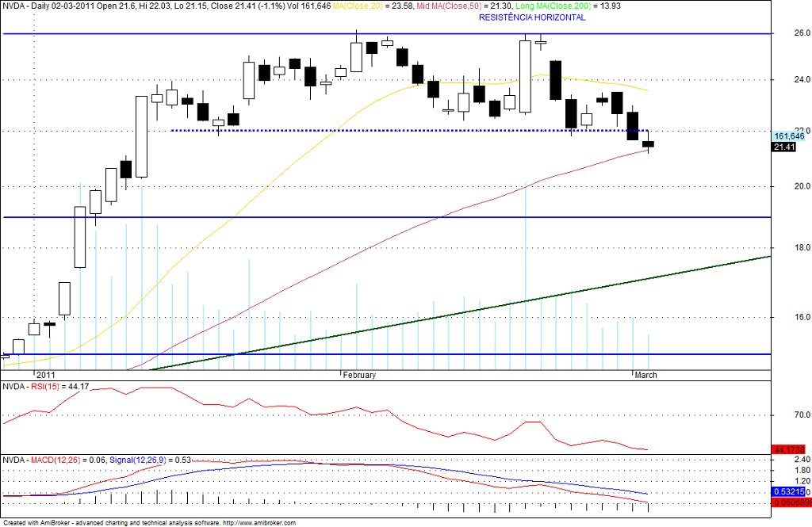
Task: Click "Created with AmiBroker" footer text
Action: point(36,523)
